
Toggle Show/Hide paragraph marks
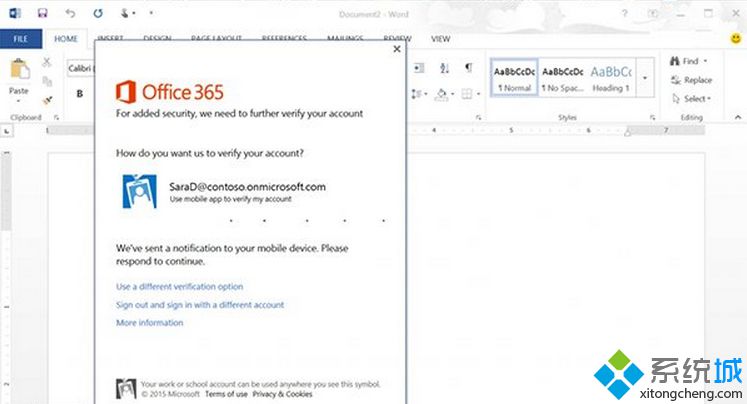(x=469, y=68)
